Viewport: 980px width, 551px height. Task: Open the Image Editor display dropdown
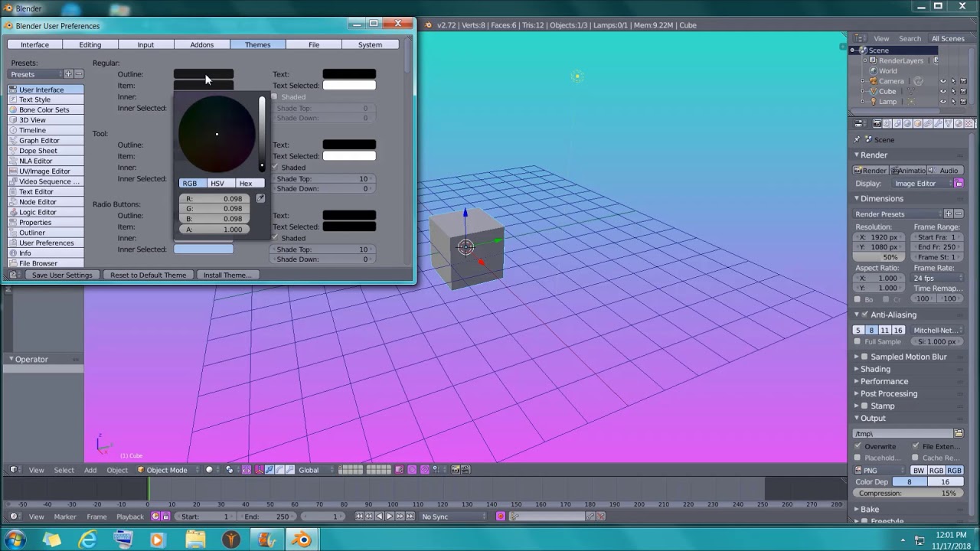923,184
